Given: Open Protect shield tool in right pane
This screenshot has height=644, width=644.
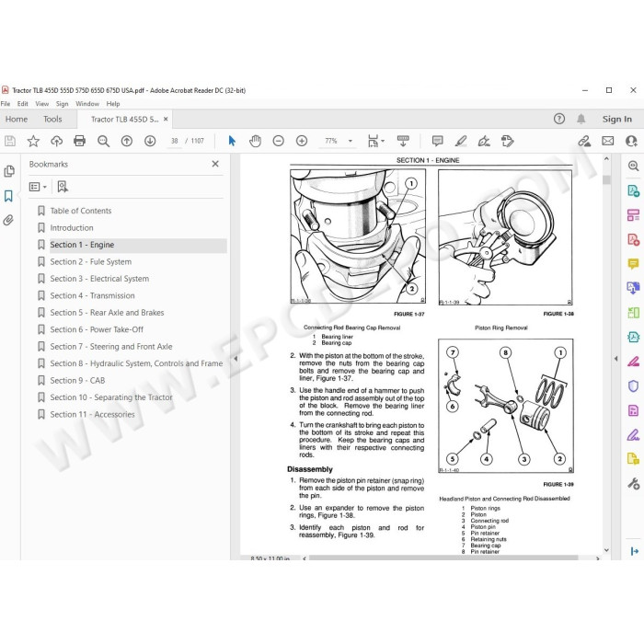Looking at the screenshot, I should click(633, 386).
